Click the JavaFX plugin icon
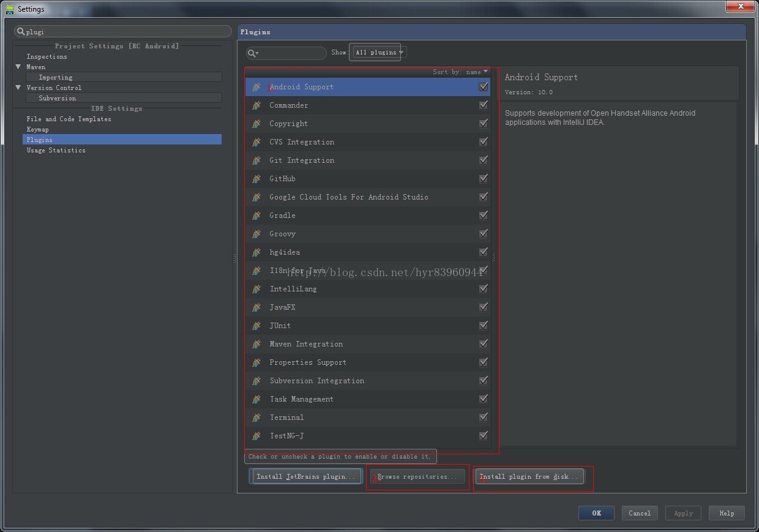The height and width of the screenshot is (532, 759). 256,307
